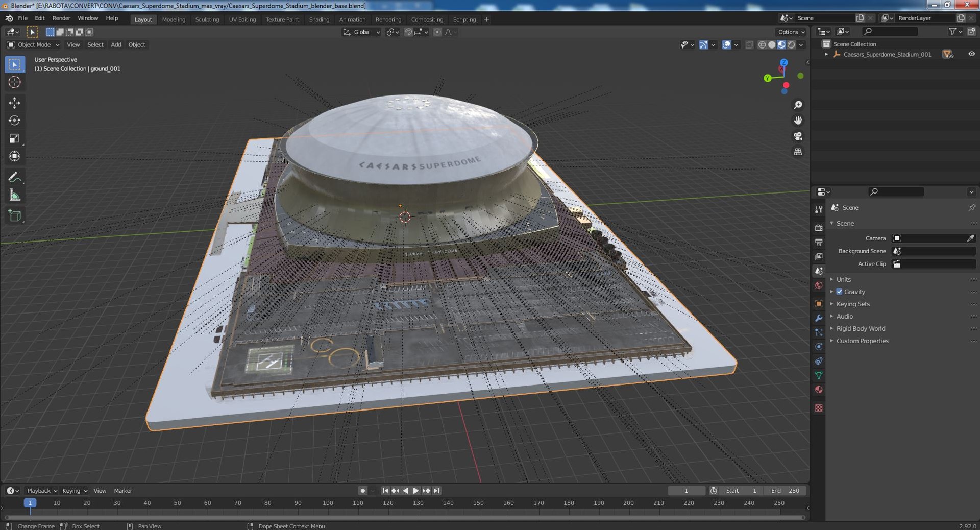Switch perspective/orthographic grid icon
Image resolution: width=980 pixels, height=530 pixels.
(798, 152)
